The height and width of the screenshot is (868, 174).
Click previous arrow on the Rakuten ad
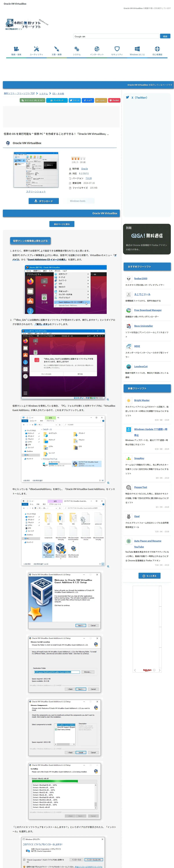(135, 670)
